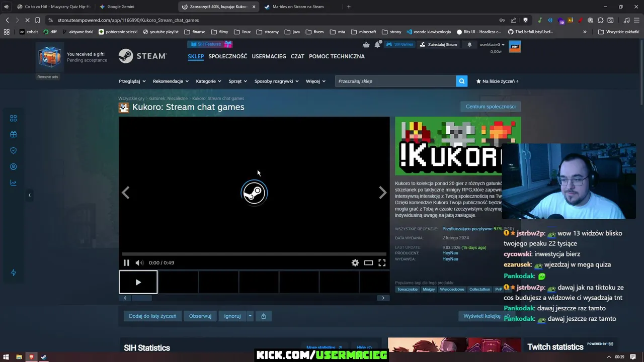The image size is (644, 362).
Task: Open the Steam cart basket icon
Action: (x=366, y=45)
